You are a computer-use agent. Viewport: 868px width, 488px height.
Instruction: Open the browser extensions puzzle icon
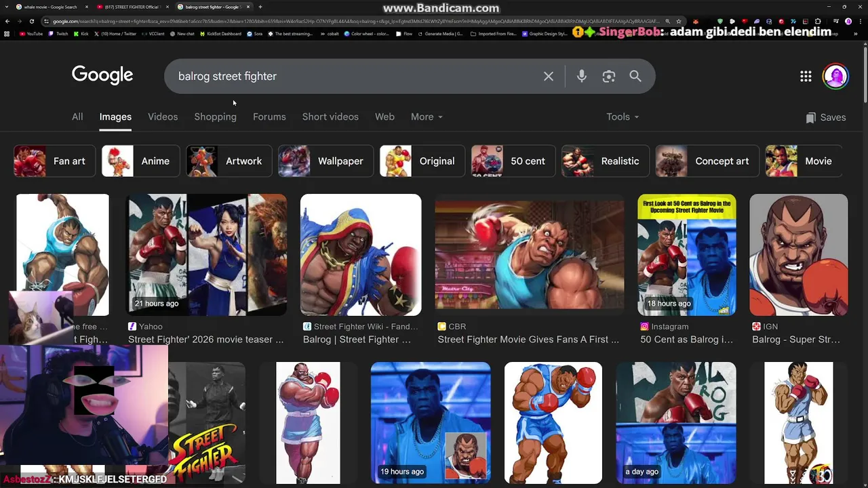(x=818, y=21)
